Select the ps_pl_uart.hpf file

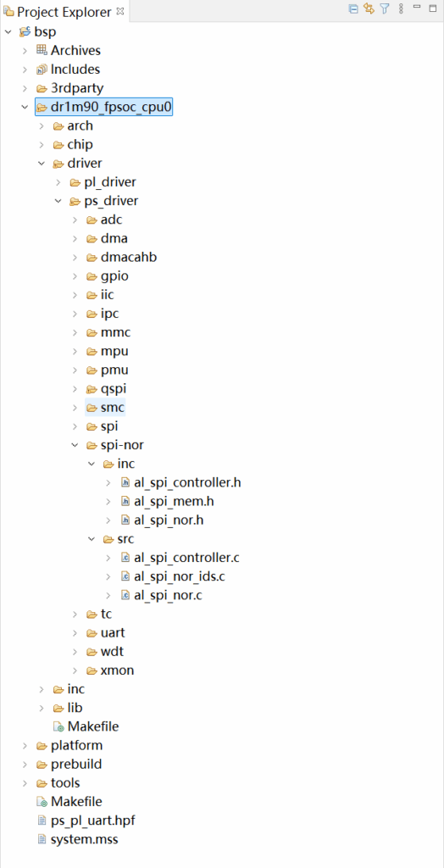(86, 820)
